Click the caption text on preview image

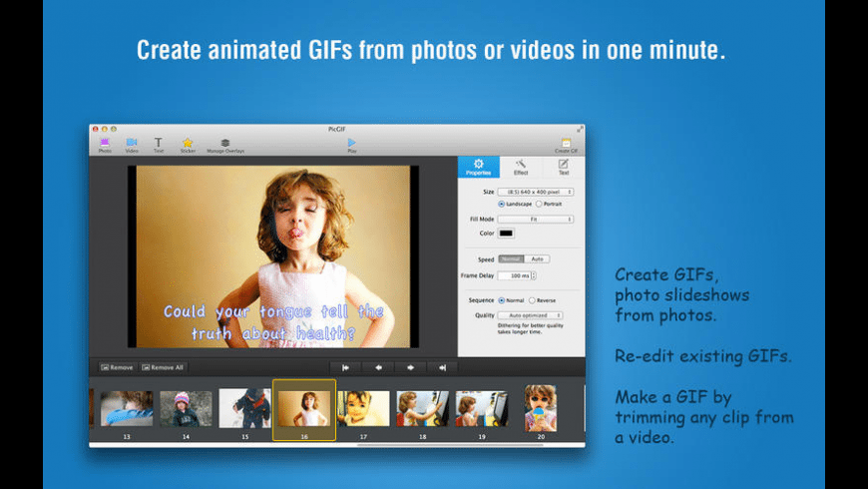(273, 322)
